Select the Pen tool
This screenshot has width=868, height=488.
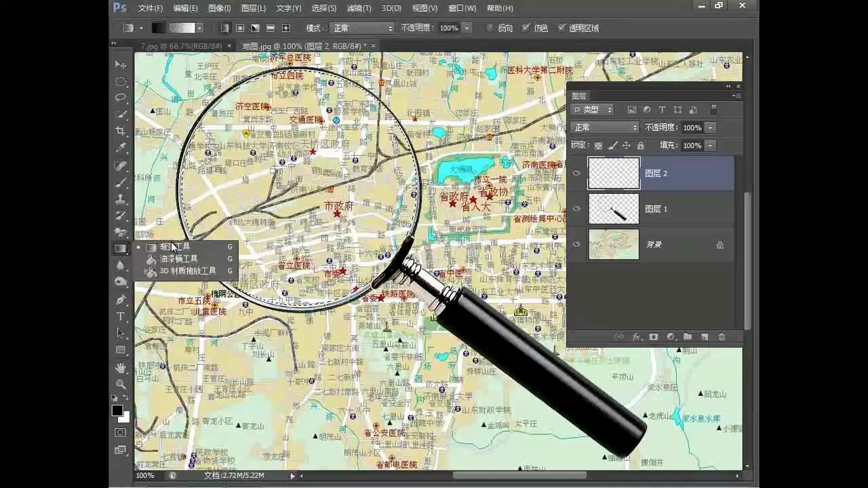121,300
